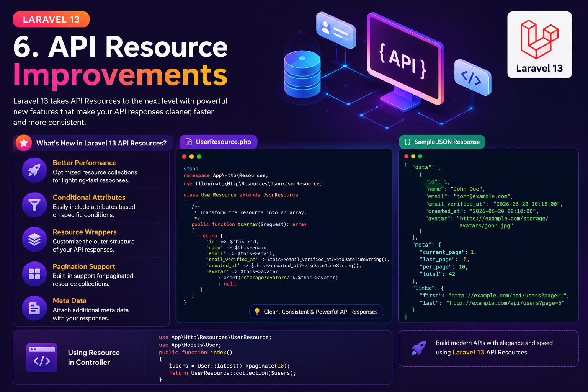The height and width of the screenshot is (392, 588).
Task: Click the Meta Data heading
Action: (70, 301)
